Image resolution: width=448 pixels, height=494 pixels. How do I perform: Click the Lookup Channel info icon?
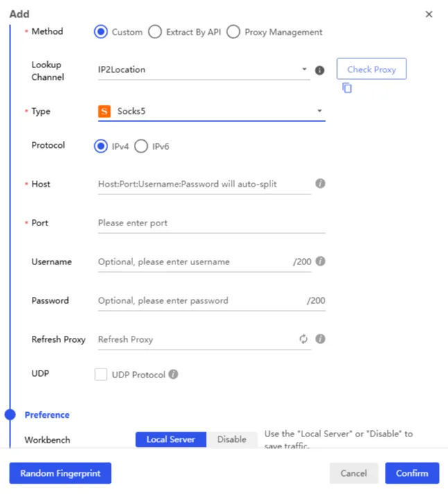click(x=320, y=70)
